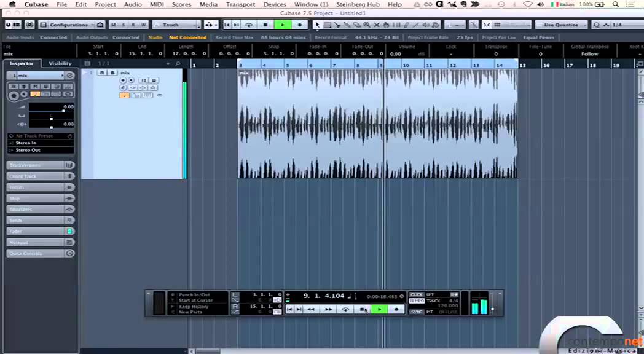Image resolution: width=644 pixels, height=354 pixels.
Task: Open the MIDI menu
Action: [x=157, y=4]
